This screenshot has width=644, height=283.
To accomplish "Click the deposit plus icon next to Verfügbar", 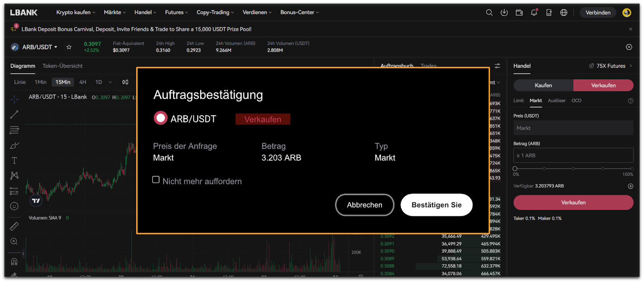I will [x=631, y=186].
